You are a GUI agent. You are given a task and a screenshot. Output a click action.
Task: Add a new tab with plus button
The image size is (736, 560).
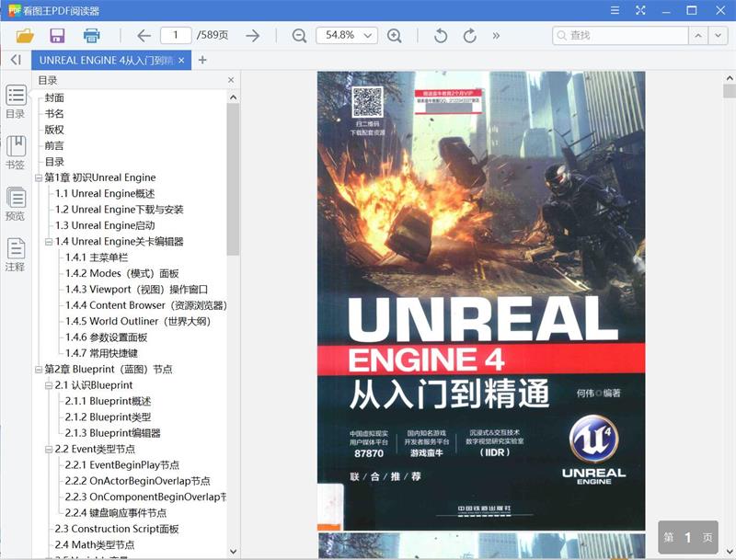click(x=202, y=60)
